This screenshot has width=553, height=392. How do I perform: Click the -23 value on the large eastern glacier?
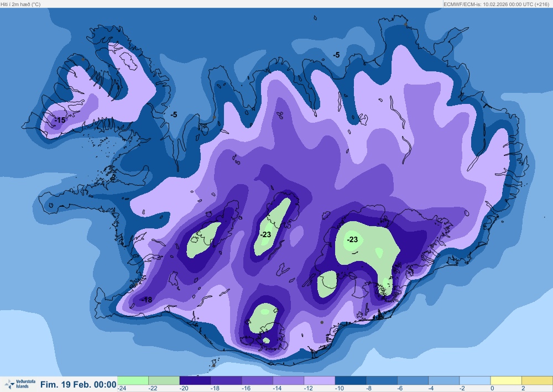tap(352, 240)
